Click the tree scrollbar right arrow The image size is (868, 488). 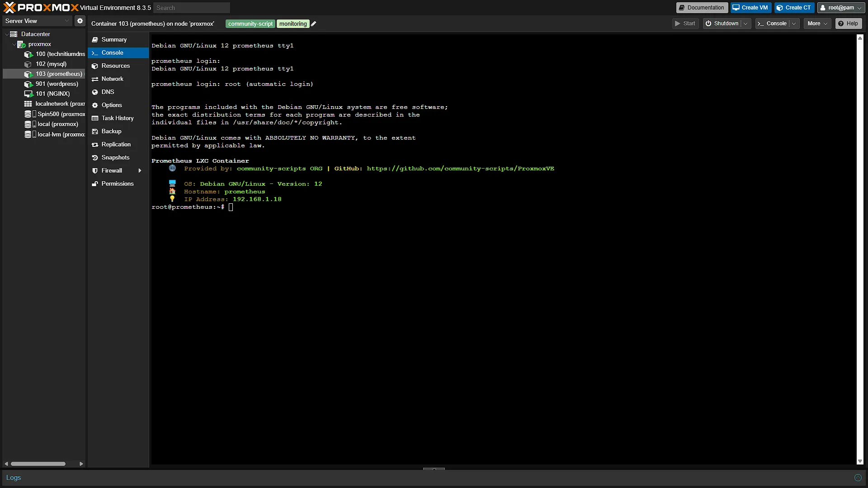tap(81, 464)
